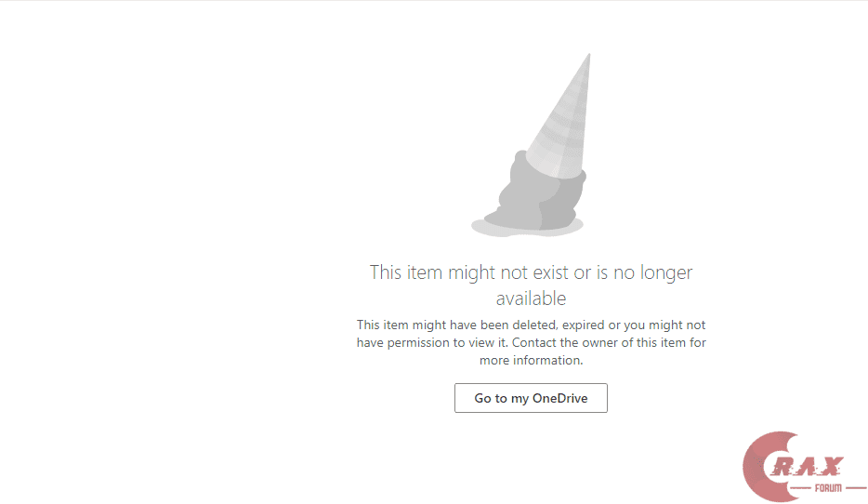Viewport: 868px width, 504px height.
Task: Click the word 'available' in the heading
Action: tap(531, 298)
